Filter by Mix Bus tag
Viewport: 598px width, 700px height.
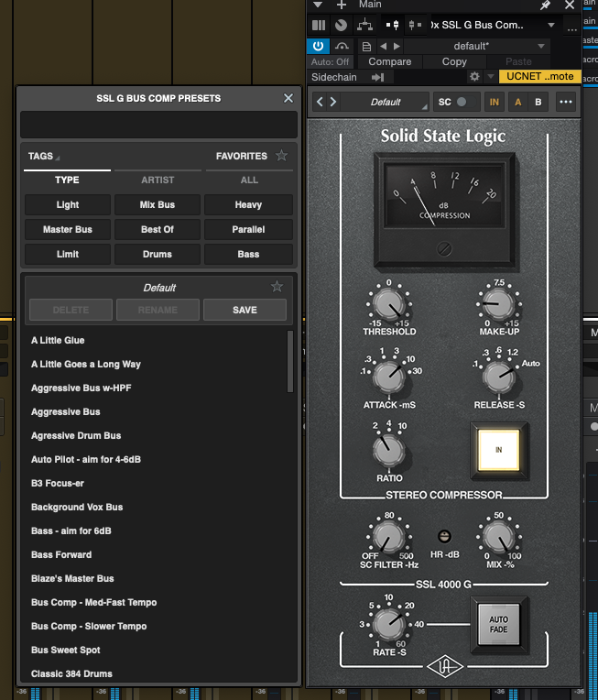point(158,205)
